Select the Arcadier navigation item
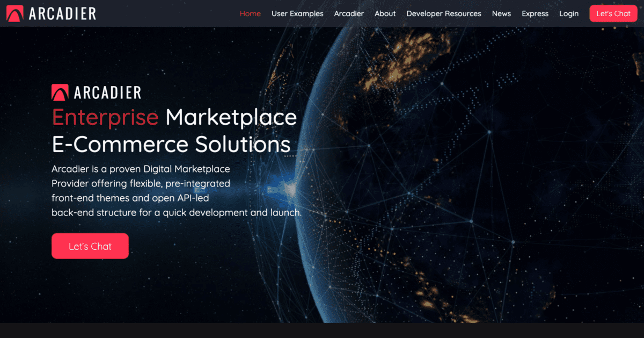The image size is (644, 338). (349, 13)
